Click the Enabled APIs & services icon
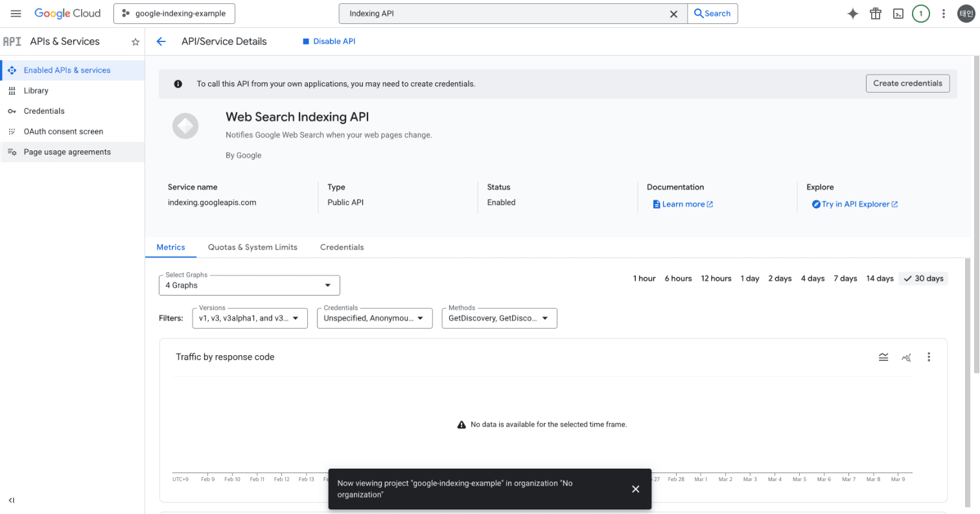Screen dimensions: 980x514 point(12,70)
